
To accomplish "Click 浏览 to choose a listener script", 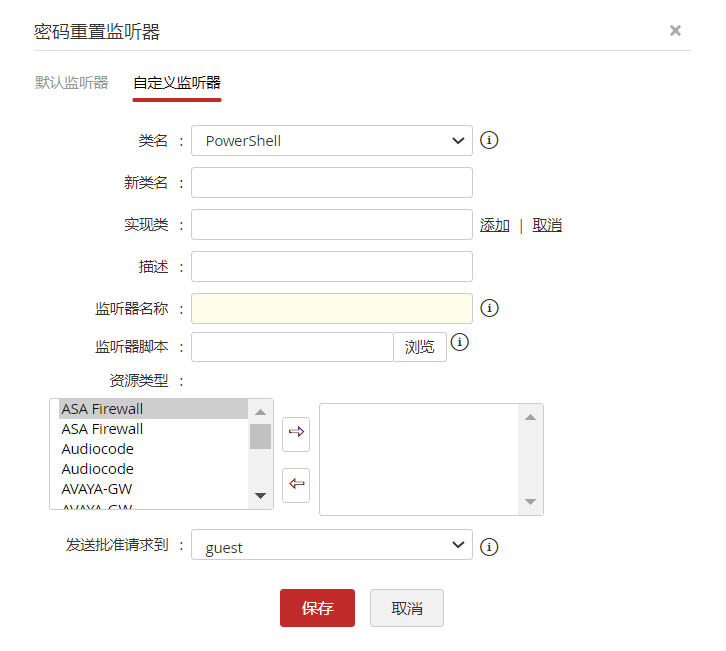I will click(420, 347).
